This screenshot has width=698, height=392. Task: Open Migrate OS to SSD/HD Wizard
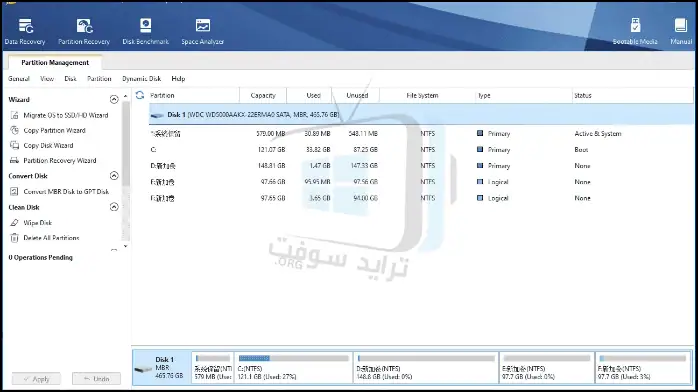pos(65,115)
